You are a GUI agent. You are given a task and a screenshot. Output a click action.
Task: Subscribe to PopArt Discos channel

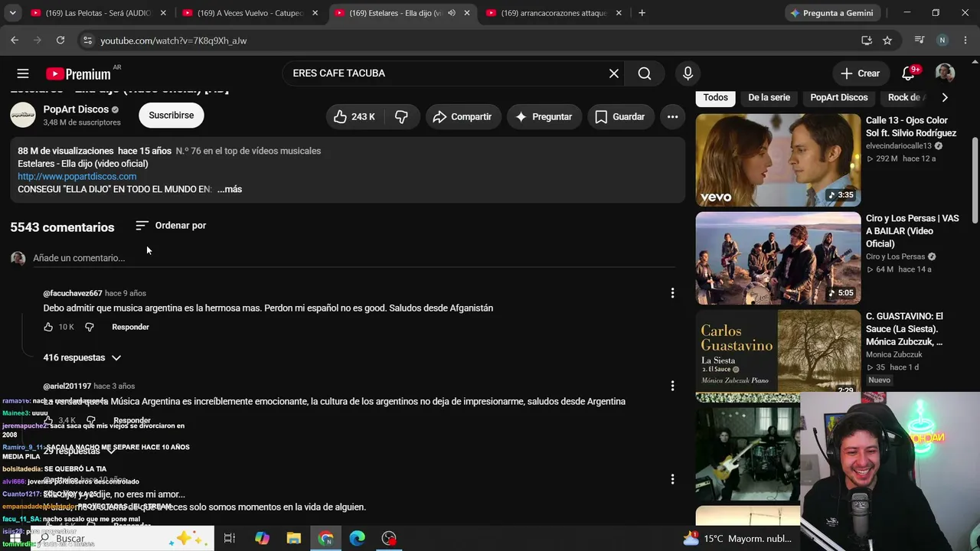click(x=171, y=115)
